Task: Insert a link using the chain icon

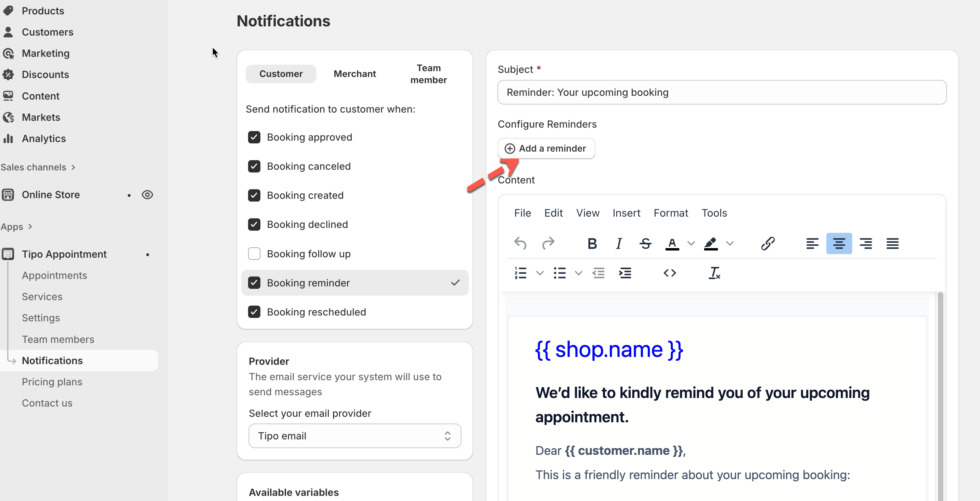Action: pos(768,243)
